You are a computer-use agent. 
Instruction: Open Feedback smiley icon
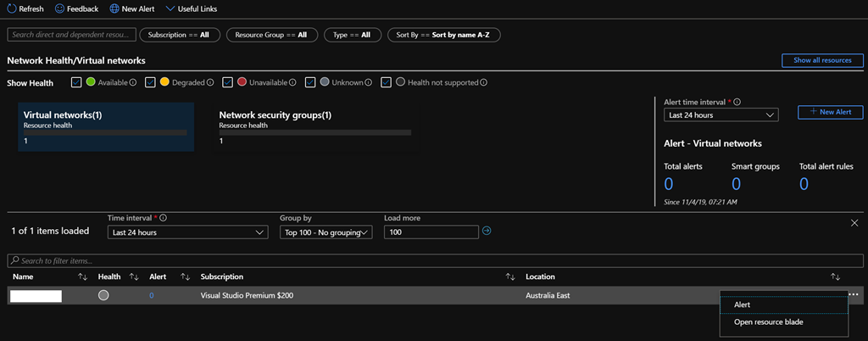pos(59,8)
